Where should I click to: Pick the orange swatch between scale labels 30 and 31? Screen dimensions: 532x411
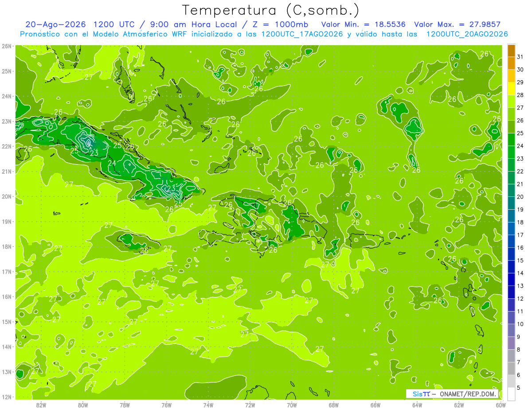[511, 63]
